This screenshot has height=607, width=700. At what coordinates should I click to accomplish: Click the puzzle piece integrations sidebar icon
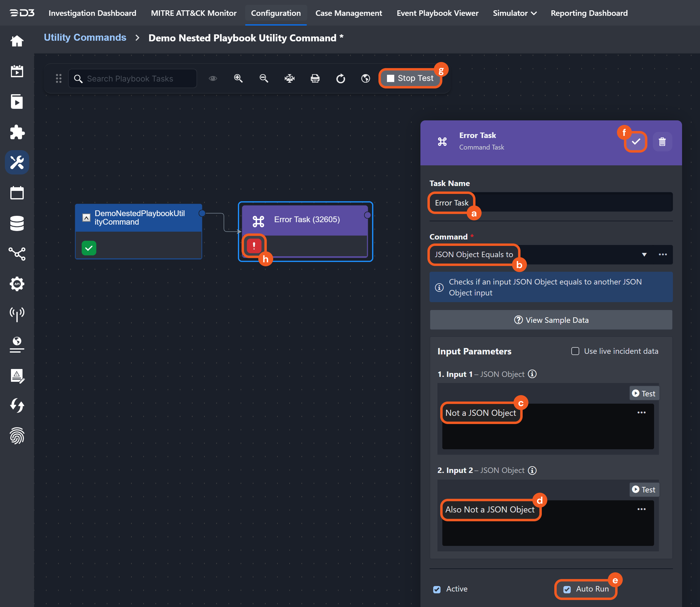(17, 132)
